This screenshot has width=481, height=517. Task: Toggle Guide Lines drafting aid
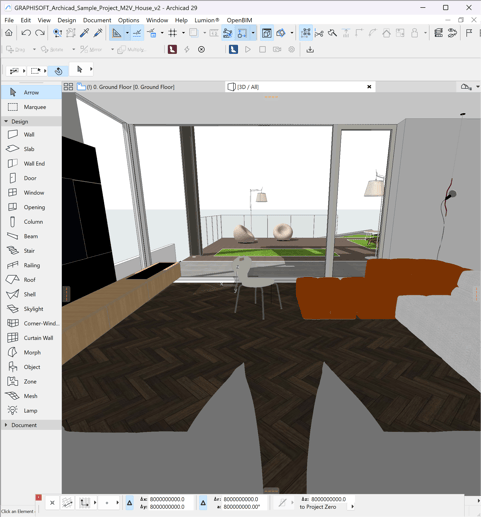pyautogui.click(x=117, y=33)
